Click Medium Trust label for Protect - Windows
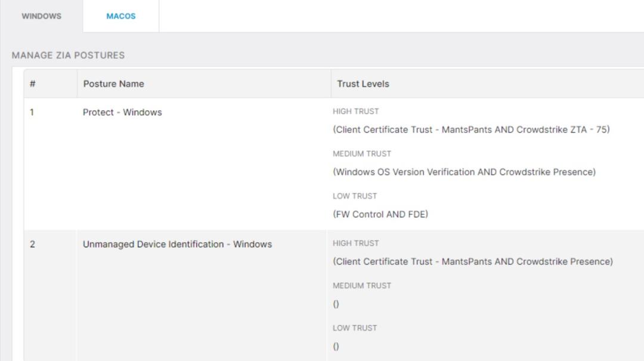644x361 pixels. [x=361, y=154]
